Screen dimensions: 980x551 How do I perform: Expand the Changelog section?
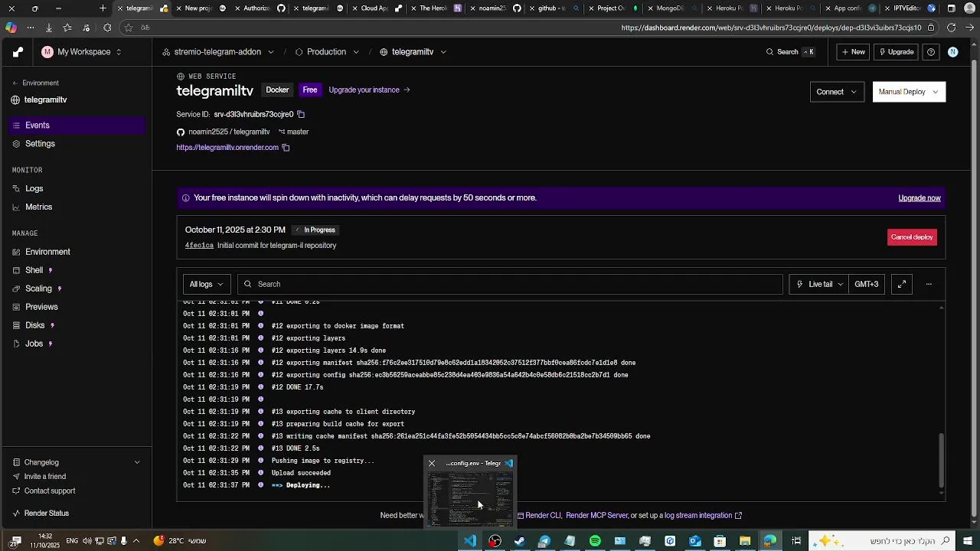tap(77, 462)
